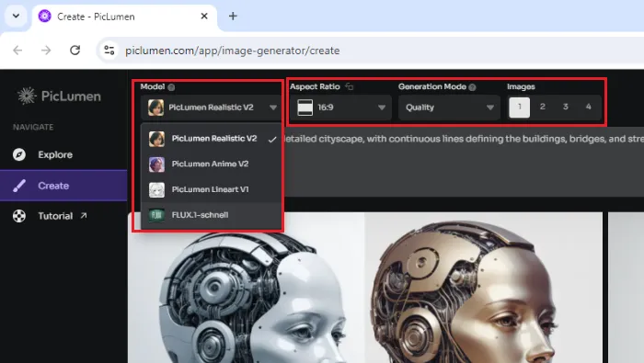The width and height of the screenshot is (644, 363).
Task: Choose FLUX.1-schnell model
Action: pyautogui.click(x=212, y=215)
